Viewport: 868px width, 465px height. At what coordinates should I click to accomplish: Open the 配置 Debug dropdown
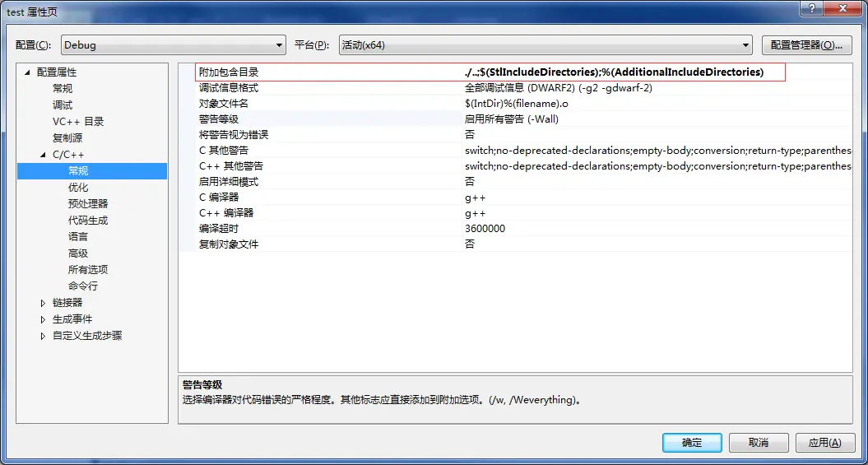pos(174,45)
